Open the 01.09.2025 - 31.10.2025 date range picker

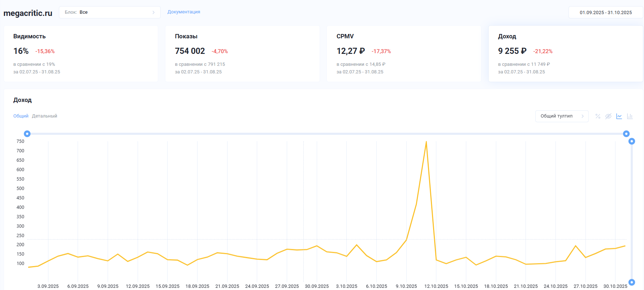[606, 12]
